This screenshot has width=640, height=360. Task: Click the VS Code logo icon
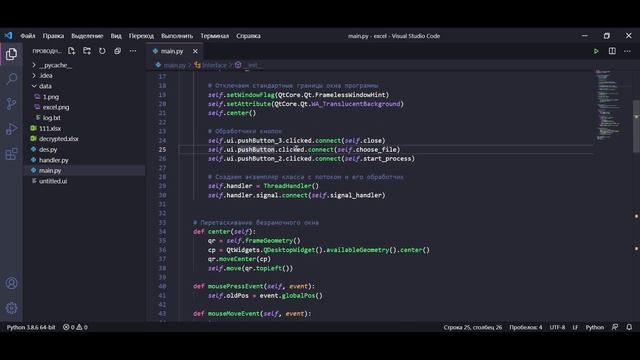[x=9, y=36]
